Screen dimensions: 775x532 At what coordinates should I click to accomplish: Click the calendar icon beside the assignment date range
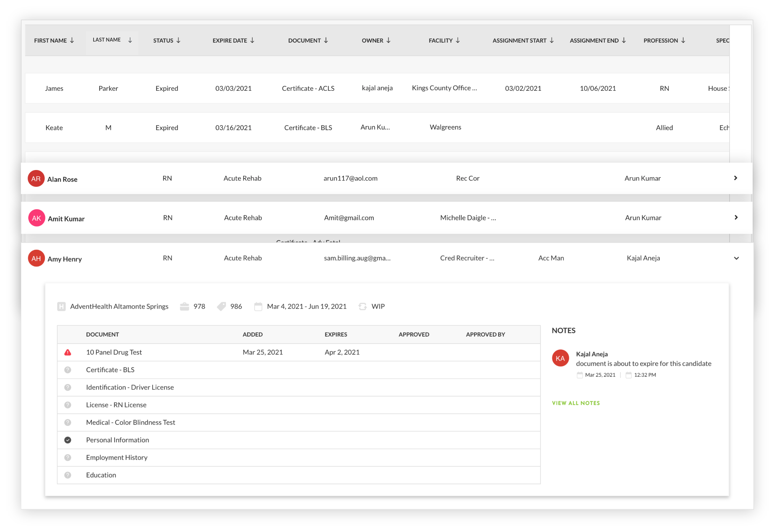(x=258, y=306)
